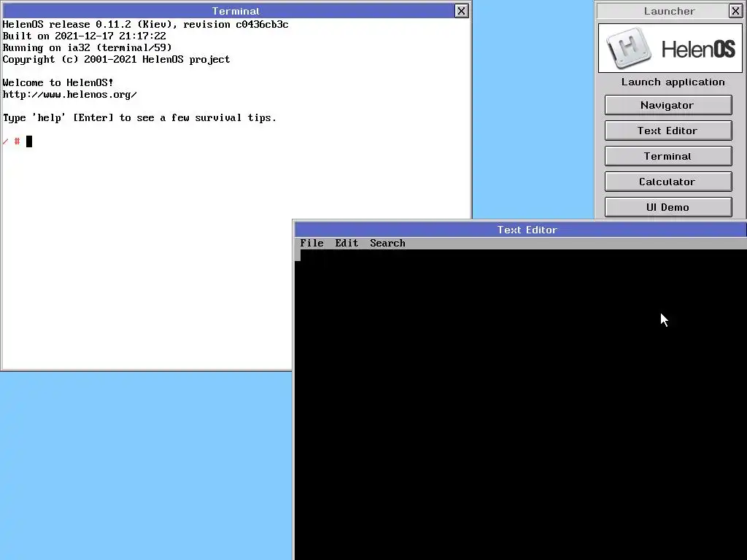Launch the Navigator application
This screenshot has height=560, width=747.
[x=668, y=105]
